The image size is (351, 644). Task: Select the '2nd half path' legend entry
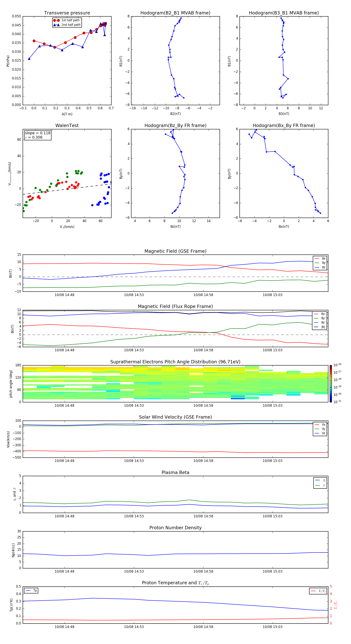pyautogui.click(x=67, y=25)
